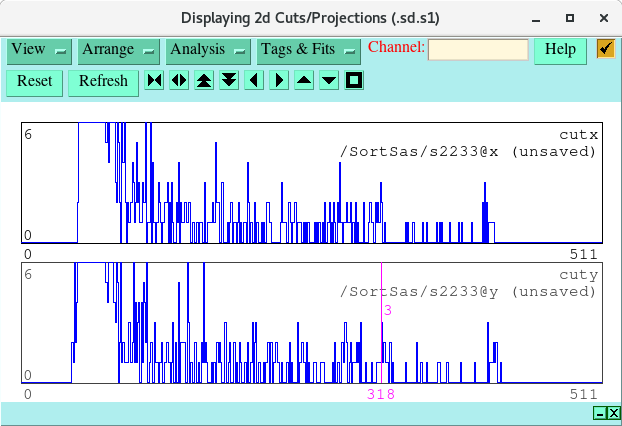The width and height of the screenshot is (622, 426).
Task: Click the double down-arrow vertical scale icon
Action: click(x=229, y=81)
